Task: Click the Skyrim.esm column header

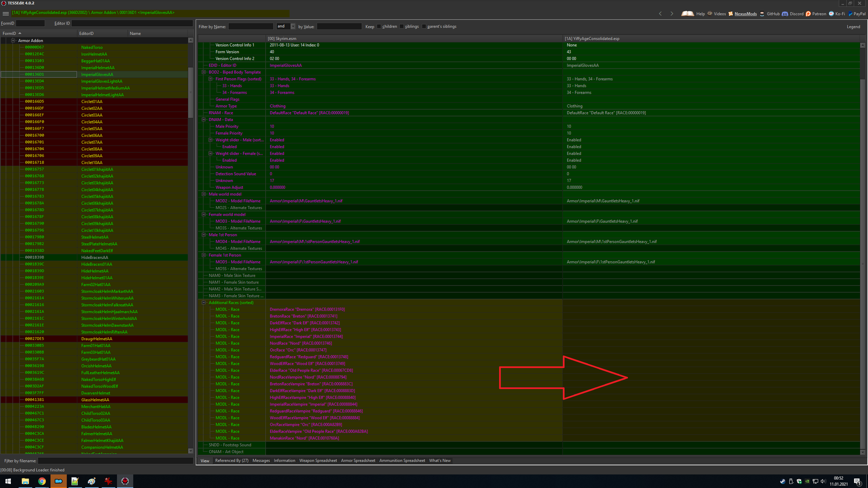Action: [414, 38]
